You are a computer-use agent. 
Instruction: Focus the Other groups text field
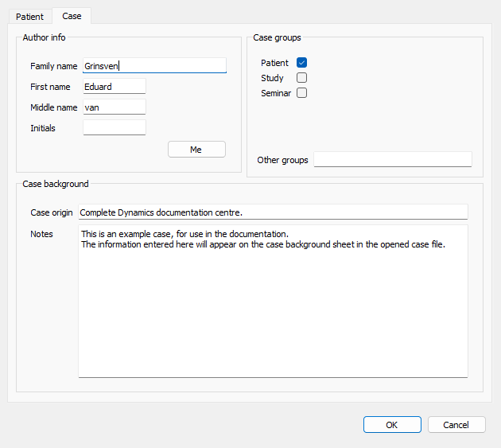pos(392,160)
